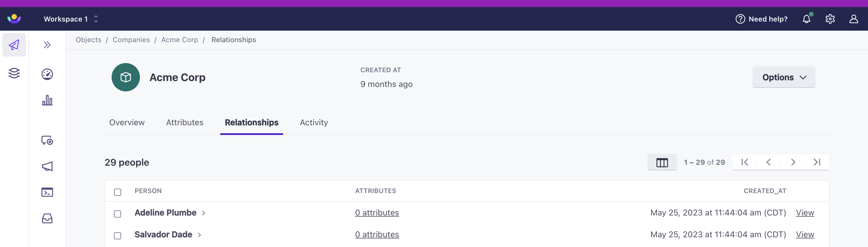Expand the sidebar with double chevron

pos(47,45)
